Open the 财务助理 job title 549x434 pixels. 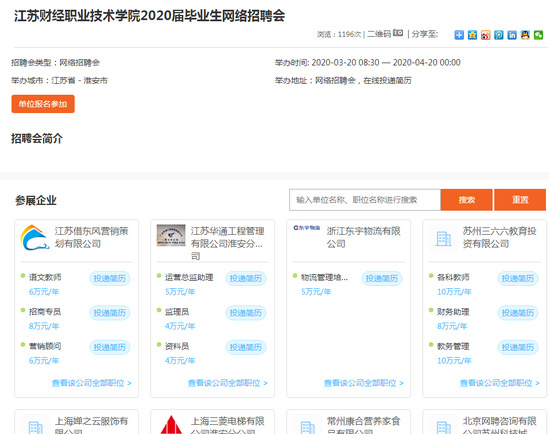[x=453, y=312]
